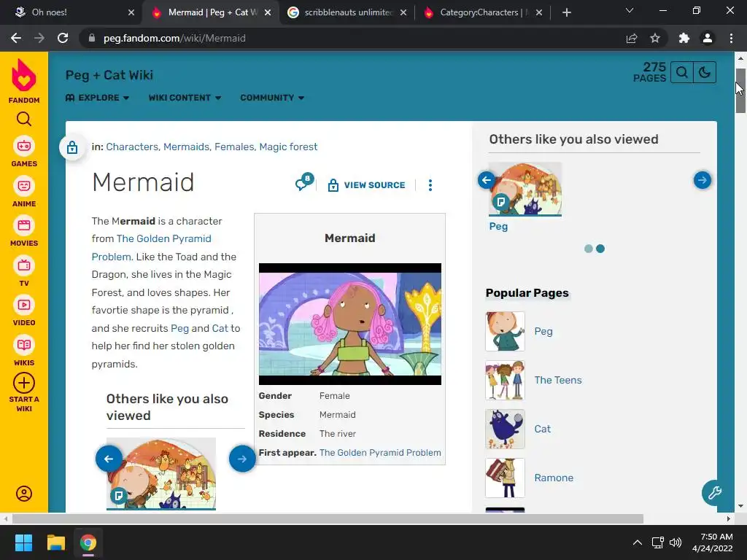Expand the Wiki Content dropdown menu
747x560 pixels.
(185, 98)
